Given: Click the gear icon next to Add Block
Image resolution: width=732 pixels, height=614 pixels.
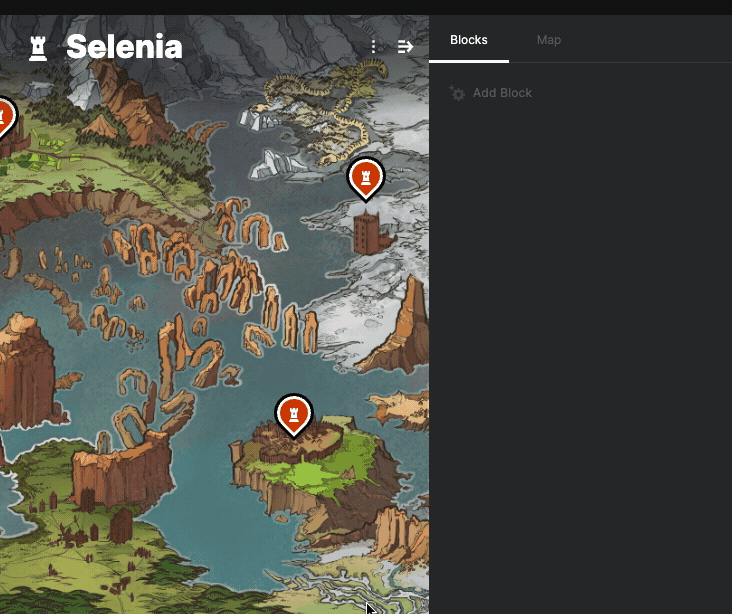Looking at the screenshot, I should pyautogui.click(x=458, y=93).
